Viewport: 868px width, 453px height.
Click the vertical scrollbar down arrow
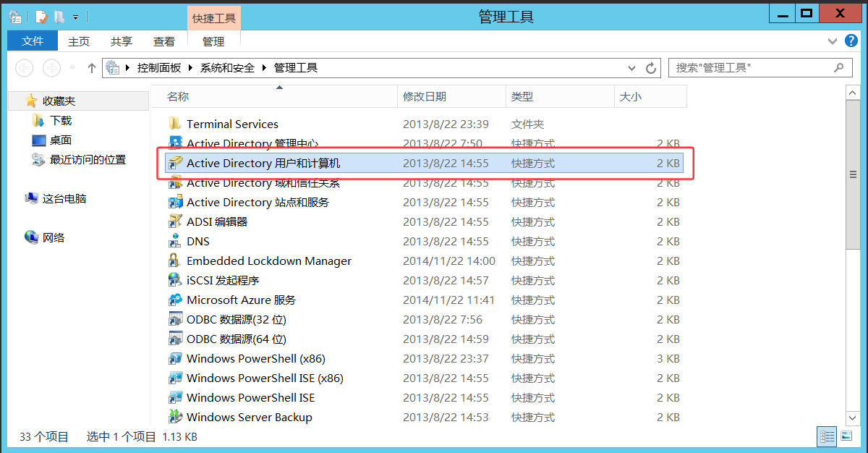(x=854, y=418)
